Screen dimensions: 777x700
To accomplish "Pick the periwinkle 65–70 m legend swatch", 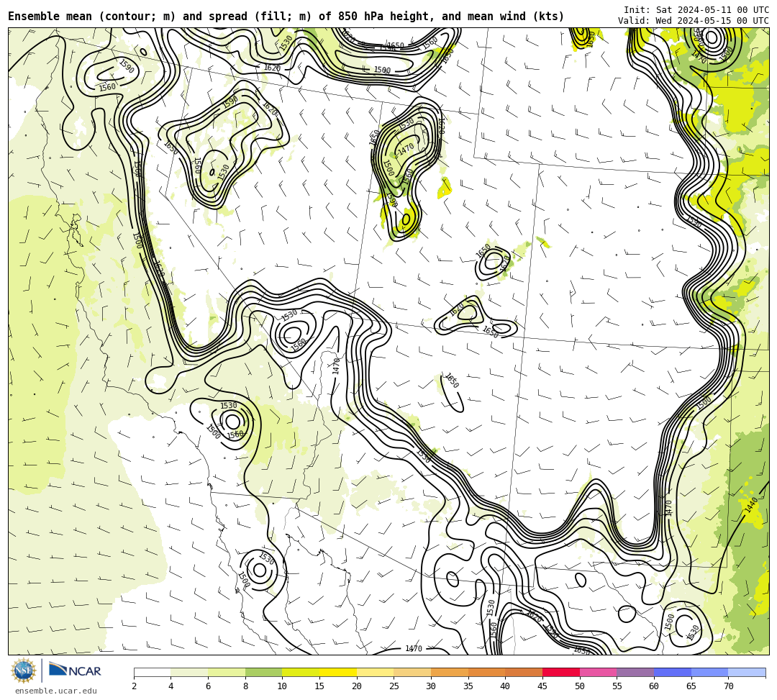I will pyautogui.click(x=709, y=672).
